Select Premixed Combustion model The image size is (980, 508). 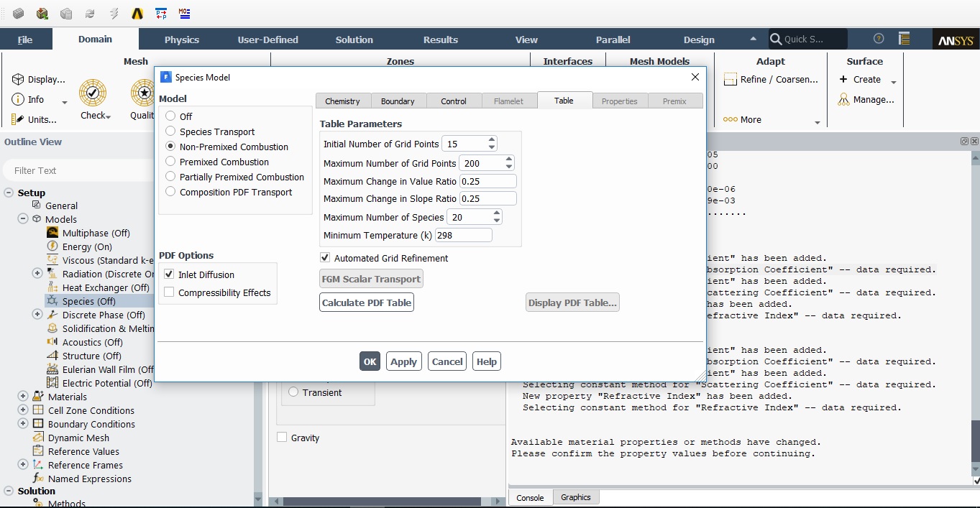tap(170, 161)
